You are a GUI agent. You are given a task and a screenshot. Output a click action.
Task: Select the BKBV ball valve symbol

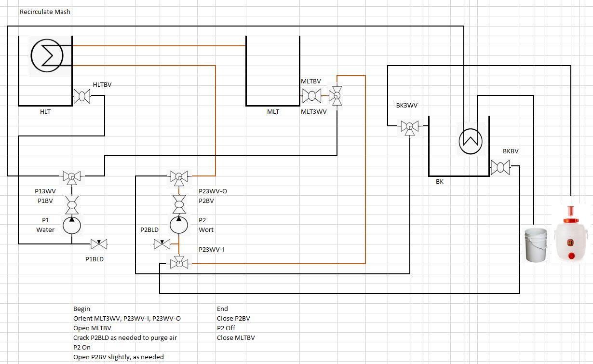coord(500,167)
